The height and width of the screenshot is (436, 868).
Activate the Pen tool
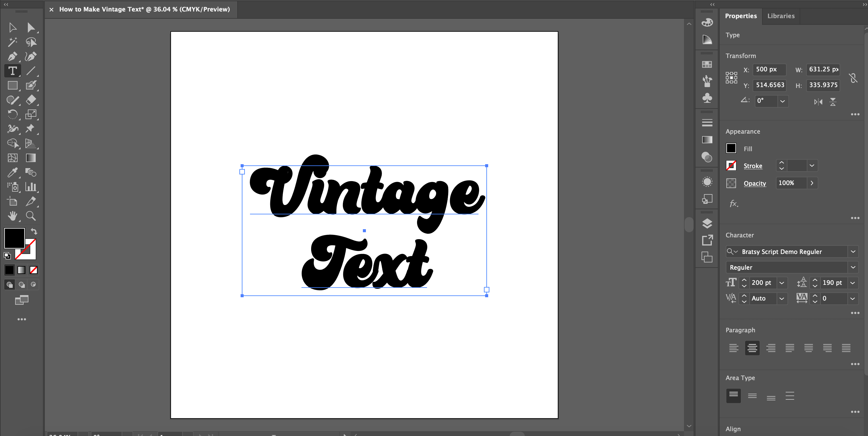[13, 56]
